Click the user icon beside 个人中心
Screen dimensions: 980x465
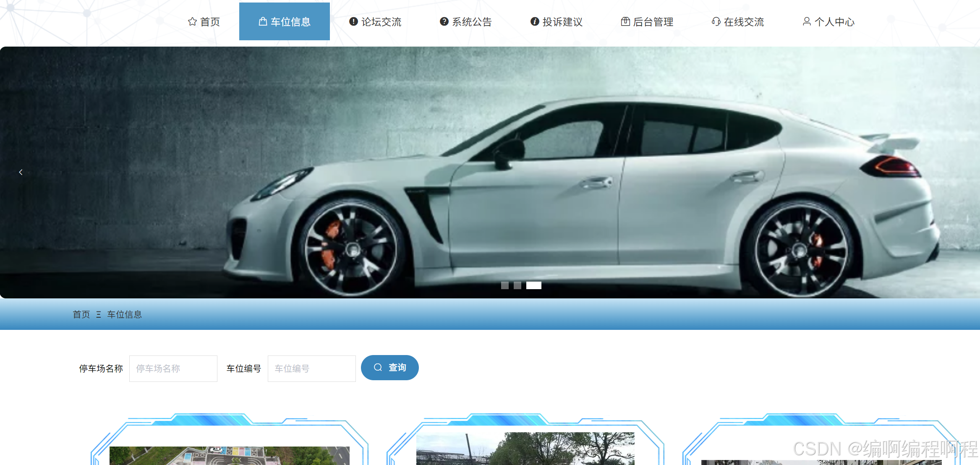click(x=807, y=22)
